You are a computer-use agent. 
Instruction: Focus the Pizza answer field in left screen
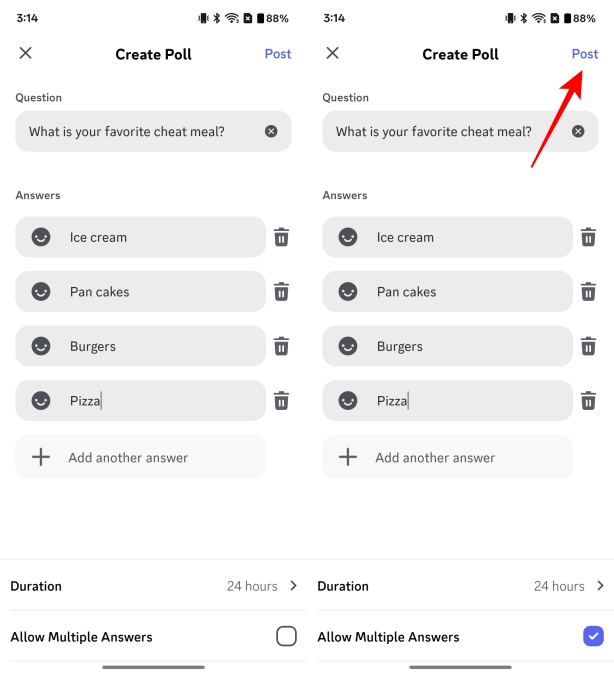click(x=160, y=401)
